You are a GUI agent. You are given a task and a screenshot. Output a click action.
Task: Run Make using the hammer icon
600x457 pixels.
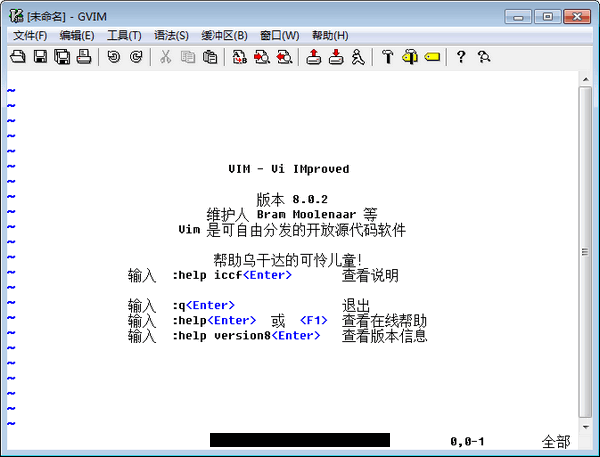387,57
